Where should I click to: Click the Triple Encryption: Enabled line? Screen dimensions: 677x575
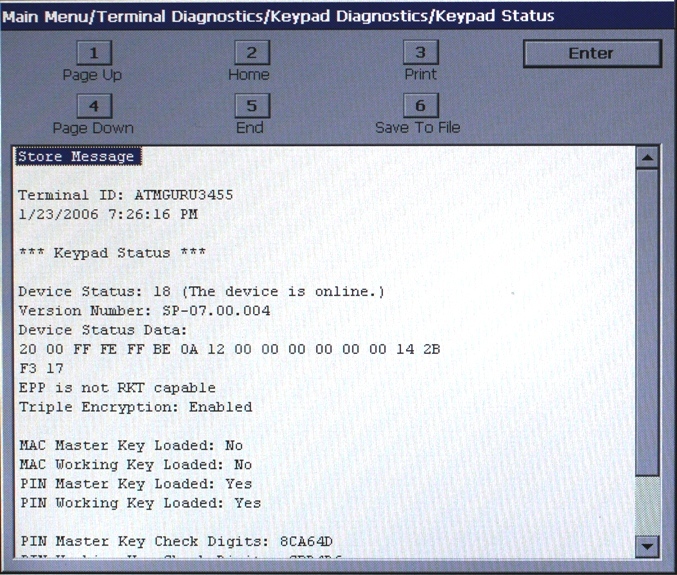click(135, 407)
